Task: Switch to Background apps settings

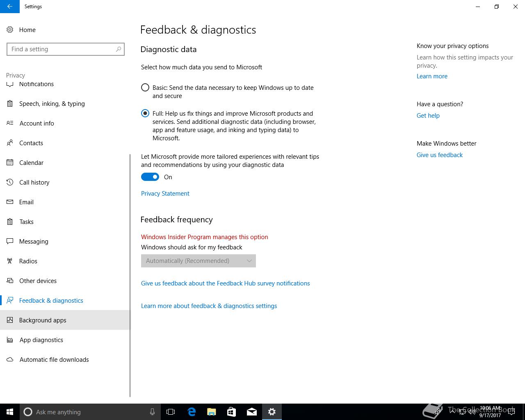Action: pyautogui.click(x=65, y=320)
